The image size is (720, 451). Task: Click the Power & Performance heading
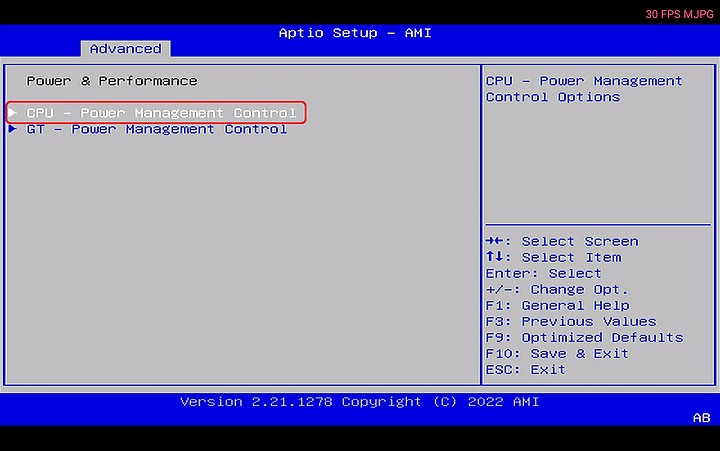pos(112,81)
